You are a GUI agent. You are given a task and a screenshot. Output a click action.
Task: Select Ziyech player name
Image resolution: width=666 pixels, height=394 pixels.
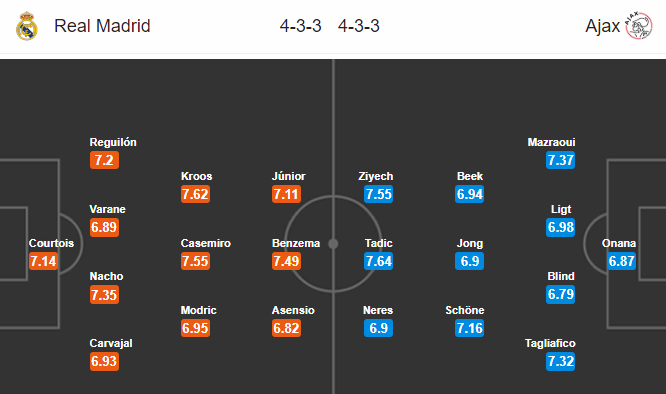[376, 176]
